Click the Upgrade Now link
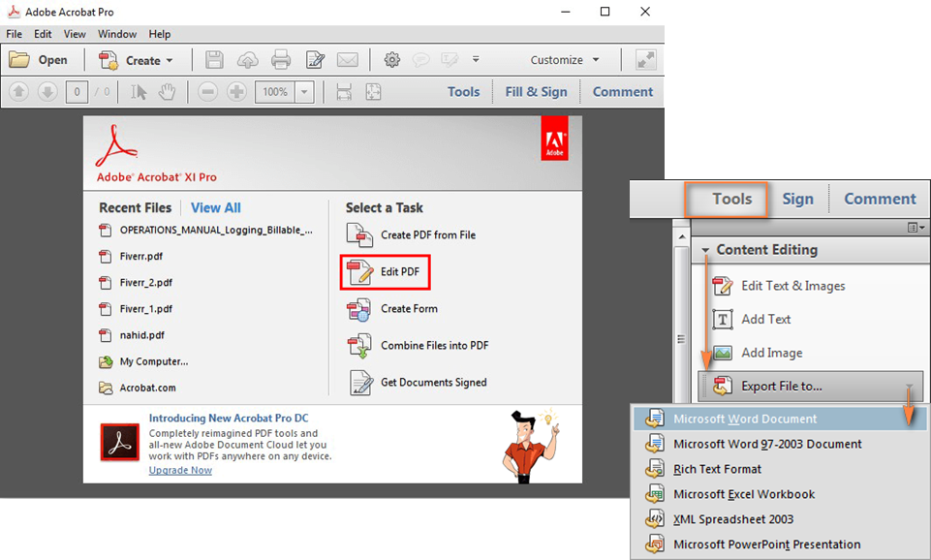 [x=180, y=470]
